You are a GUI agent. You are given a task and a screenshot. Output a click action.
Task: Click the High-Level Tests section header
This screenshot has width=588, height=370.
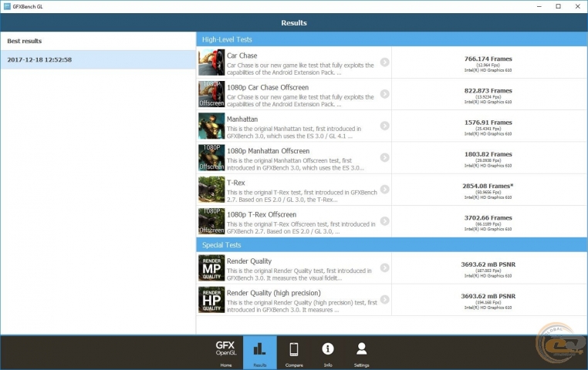tap(391, 39)
